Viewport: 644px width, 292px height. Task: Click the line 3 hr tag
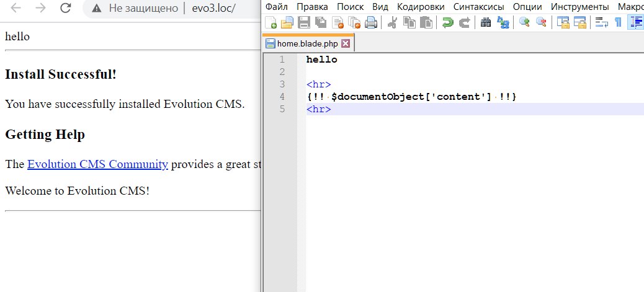(x=319, y=84)
